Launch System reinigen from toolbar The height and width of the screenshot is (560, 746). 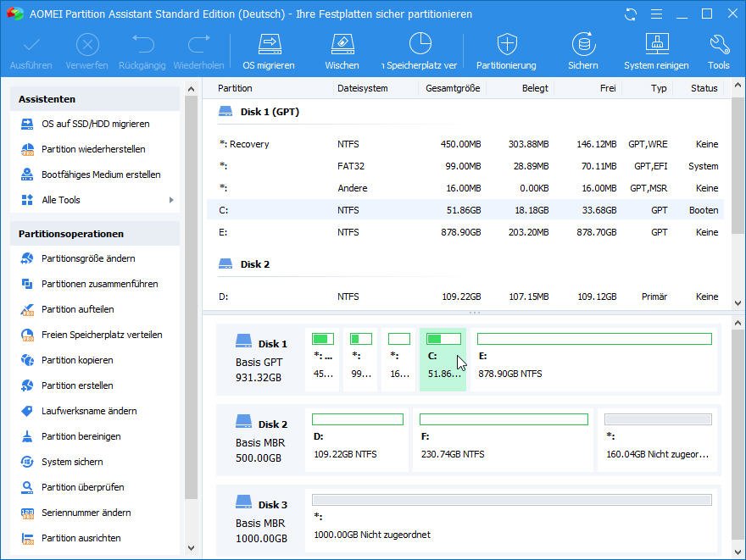tap(656, 51)
